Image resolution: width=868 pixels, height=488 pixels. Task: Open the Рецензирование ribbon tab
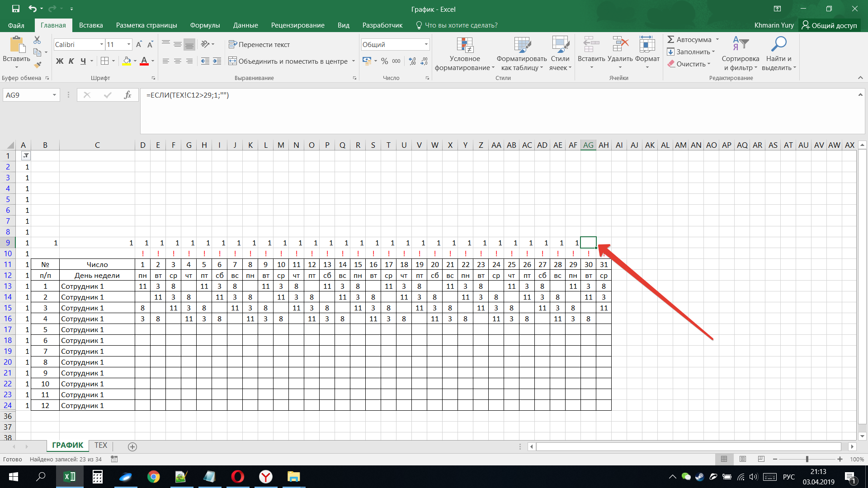(297, 25)
